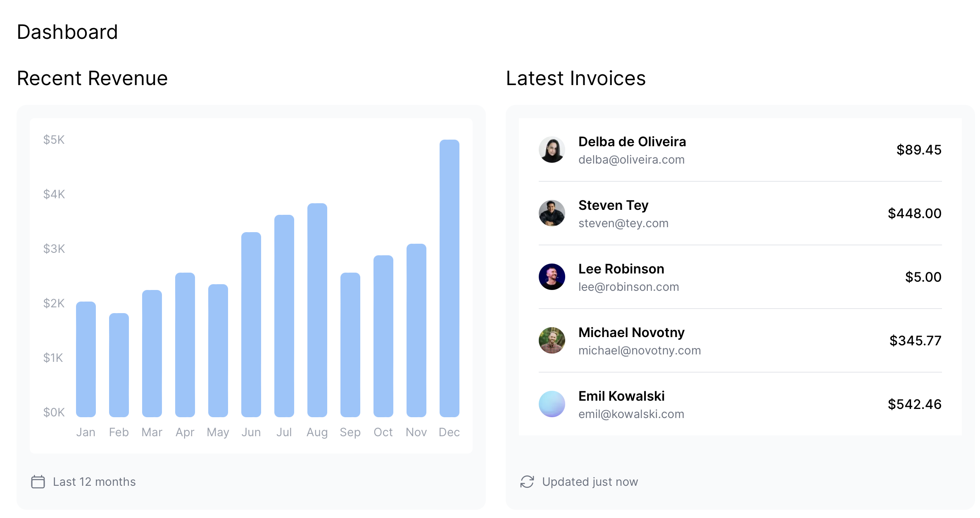
Task: Click the $5K axis label
Action: pos(54,140)
